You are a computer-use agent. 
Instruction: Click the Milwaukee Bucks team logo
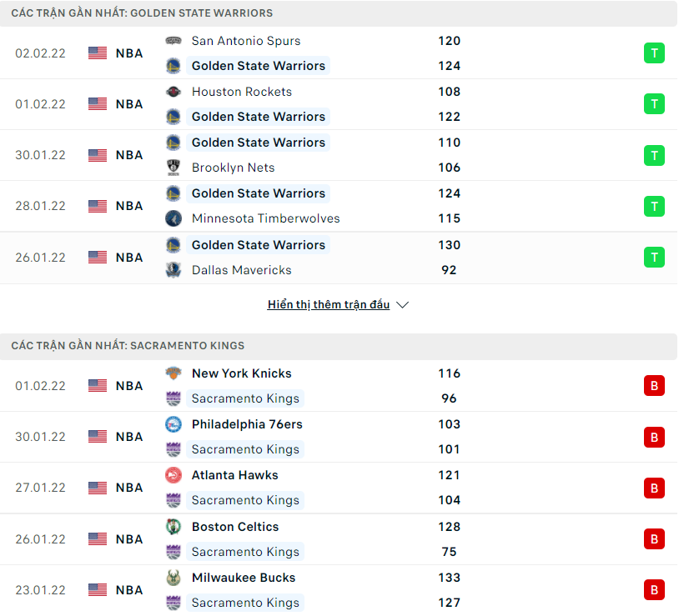coord(173,578)
